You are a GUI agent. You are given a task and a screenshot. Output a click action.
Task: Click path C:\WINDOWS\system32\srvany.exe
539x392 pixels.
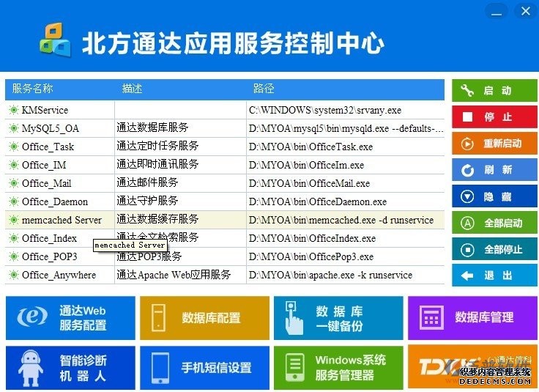[x=325, y=110]
